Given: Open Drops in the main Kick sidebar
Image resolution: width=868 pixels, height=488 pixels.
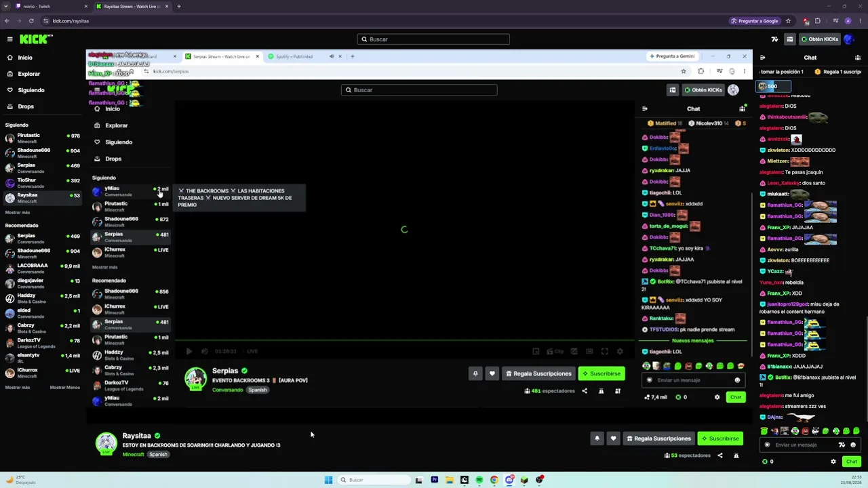Looking at the screenshot, I should [26, 106].
